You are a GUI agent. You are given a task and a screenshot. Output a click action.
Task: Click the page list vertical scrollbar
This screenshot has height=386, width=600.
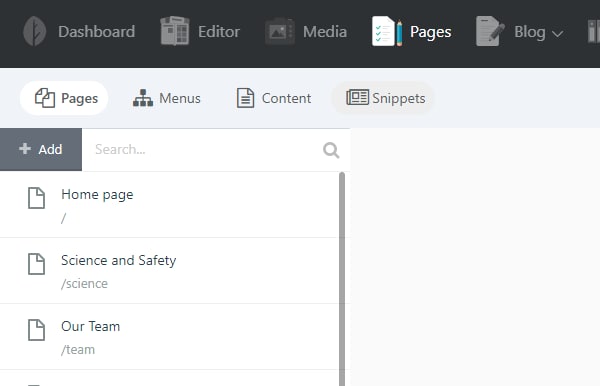(342, 279)
